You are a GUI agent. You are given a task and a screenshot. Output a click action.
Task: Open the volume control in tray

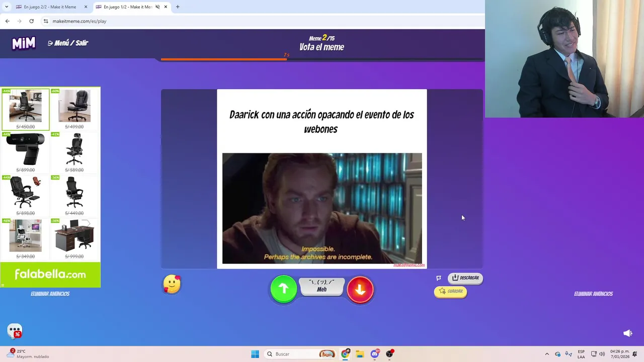coord(602,354)
